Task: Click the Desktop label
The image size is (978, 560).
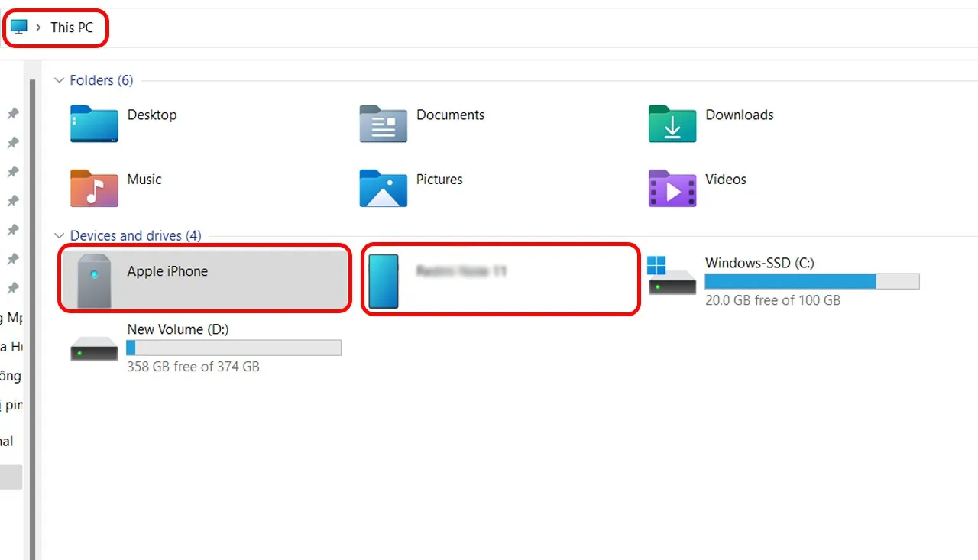Action: point(152,115)
